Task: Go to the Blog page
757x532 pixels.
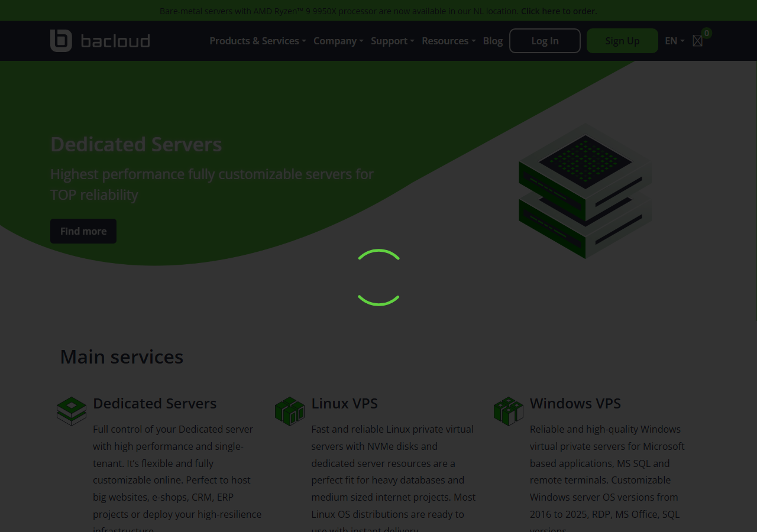Action: [x=493, y=41]
